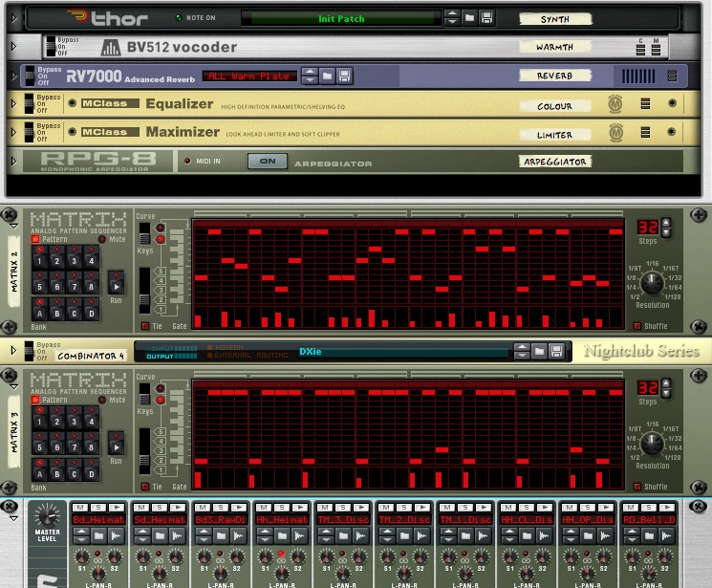The width and height of the screenshot is (712, 588).
Task: Expand the BV512 vocoder device
Action: [13, 46]
